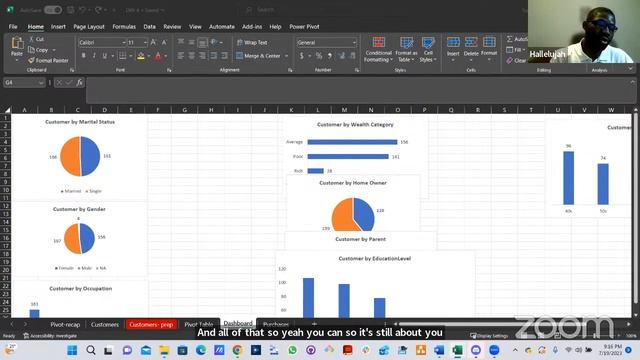Screen dimensions: 640x360
Task: Toggle Wrap Text
Action: 252,42
